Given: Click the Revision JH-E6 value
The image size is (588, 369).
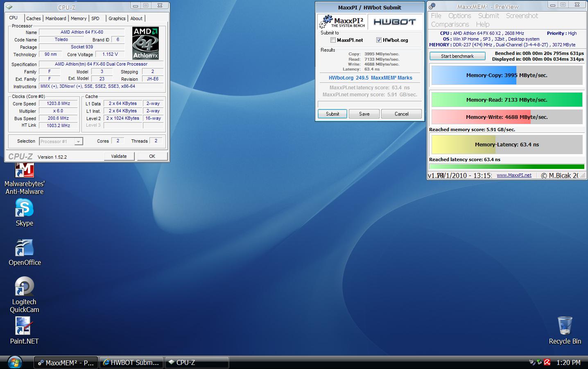Looking at the screenshot, I should pyautogui.click(x=153, y=79).
